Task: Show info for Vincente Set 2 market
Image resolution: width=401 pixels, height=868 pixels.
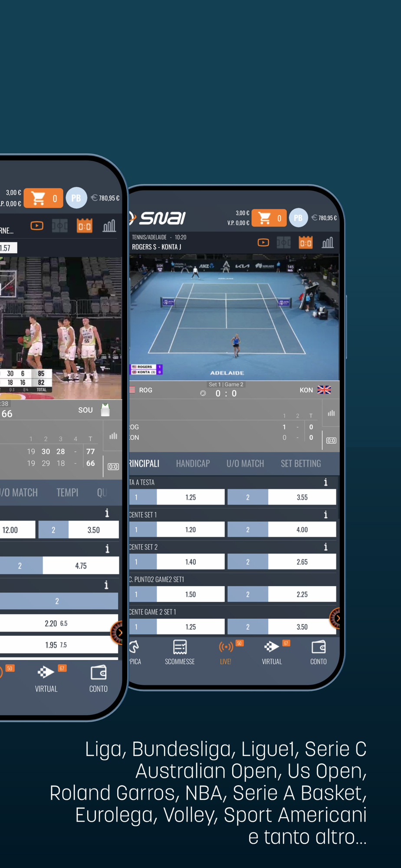Action: click(326, 547)
